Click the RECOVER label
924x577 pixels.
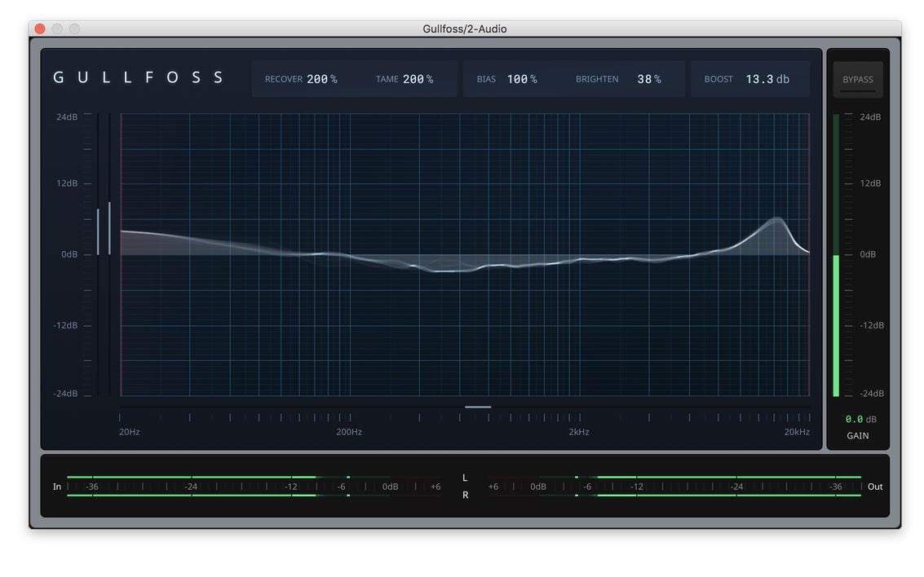[284, 79]
